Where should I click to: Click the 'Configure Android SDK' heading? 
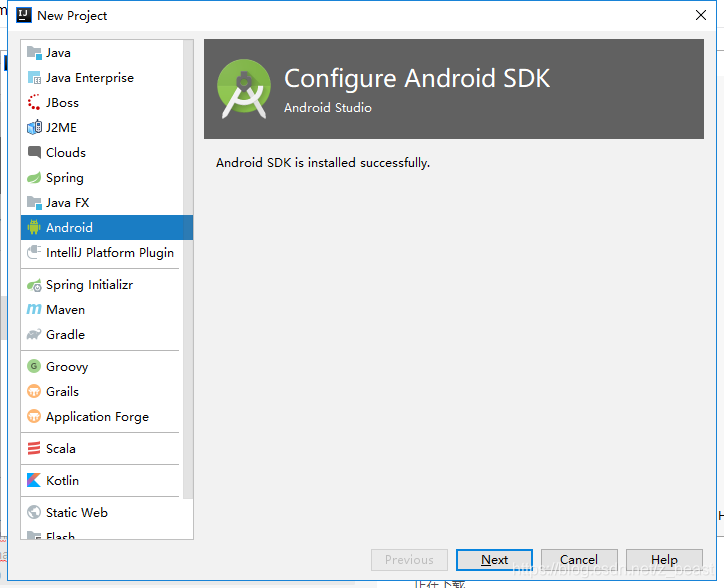(x=417, y=79)
